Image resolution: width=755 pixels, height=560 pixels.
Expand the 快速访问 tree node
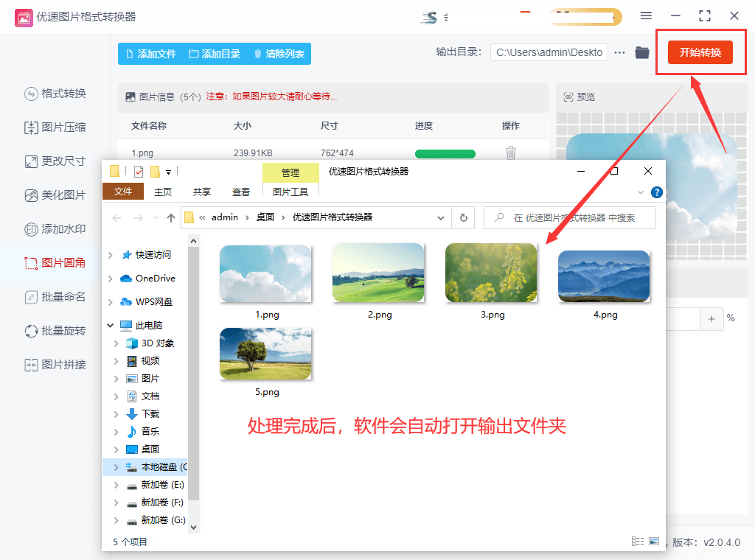(110, 255)
